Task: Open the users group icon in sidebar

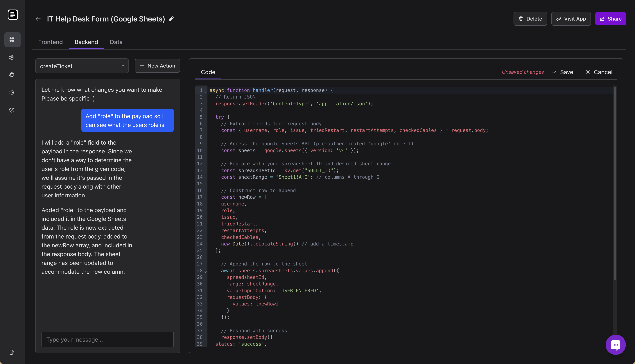Action: click(12, 57)
